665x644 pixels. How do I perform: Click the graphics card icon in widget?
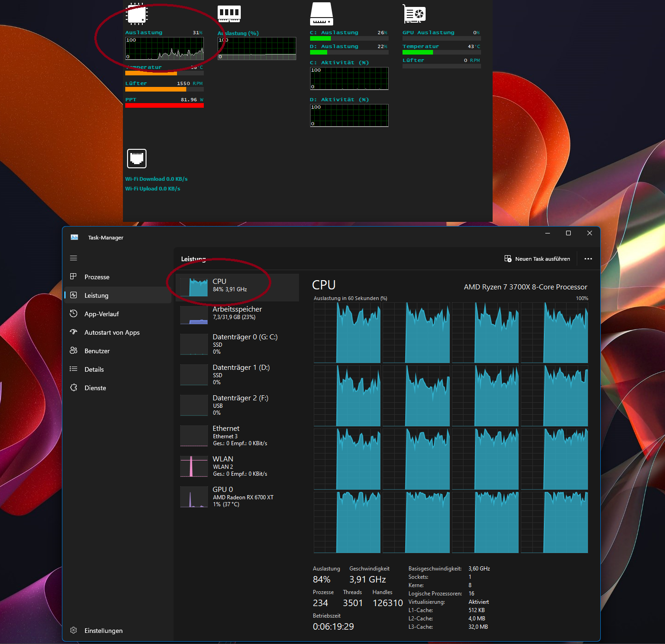tap(414, 14)
